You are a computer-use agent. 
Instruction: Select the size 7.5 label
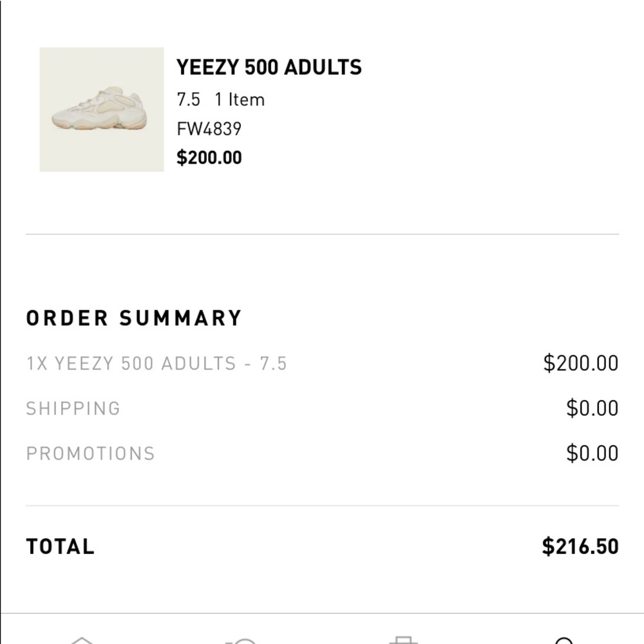click(x=185, y=99)
